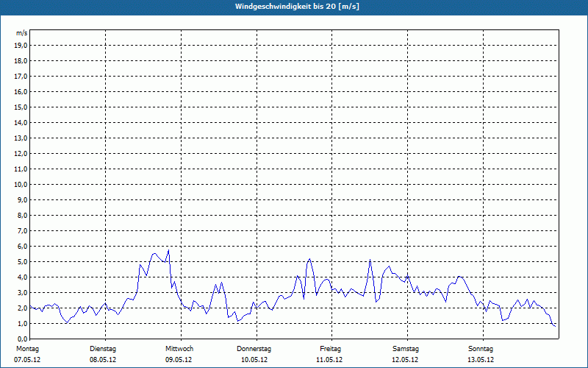The image size is (588, 368).
Task: Click the 'Sonntag' day label
Action: point(481,349)
